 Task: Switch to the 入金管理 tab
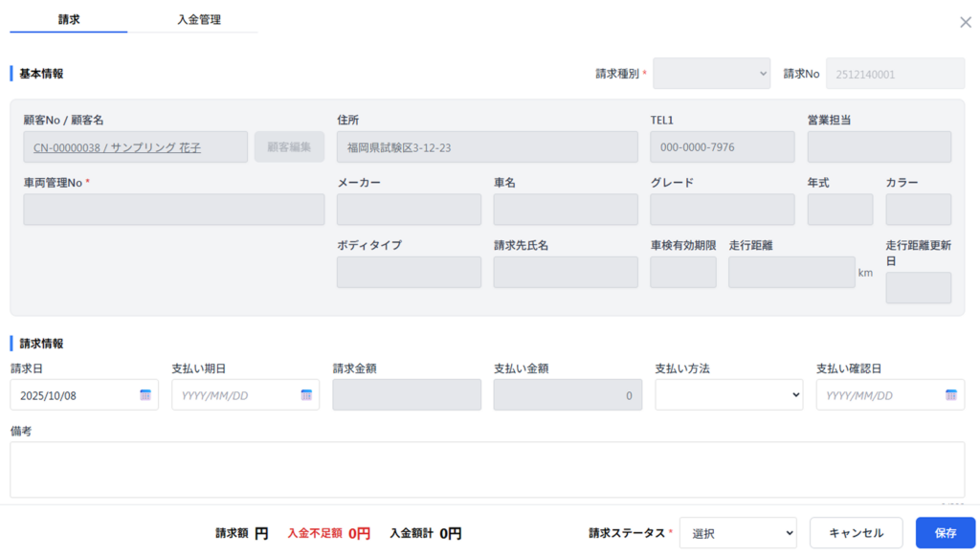point(199,19)
